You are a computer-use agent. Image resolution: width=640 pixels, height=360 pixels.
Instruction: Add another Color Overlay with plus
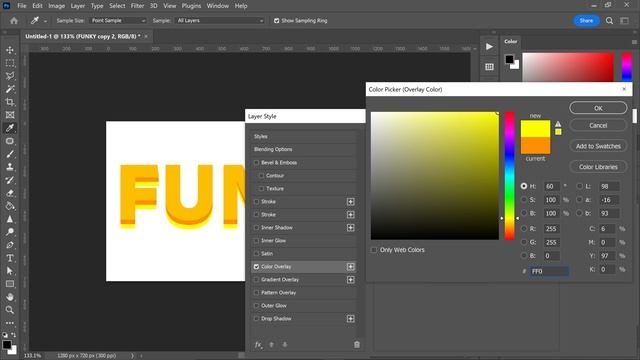(x=351, y=267)
